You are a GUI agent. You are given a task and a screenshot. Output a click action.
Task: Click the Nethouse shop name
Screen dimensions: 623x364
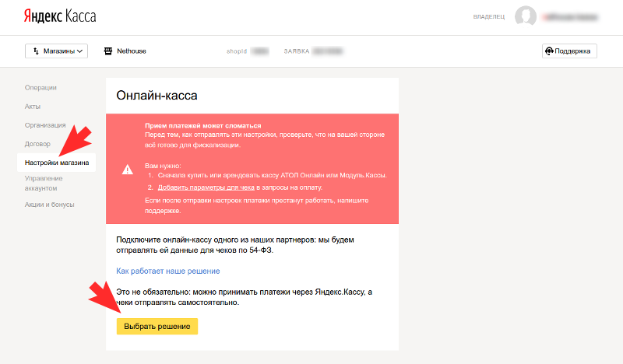point(132,51)
